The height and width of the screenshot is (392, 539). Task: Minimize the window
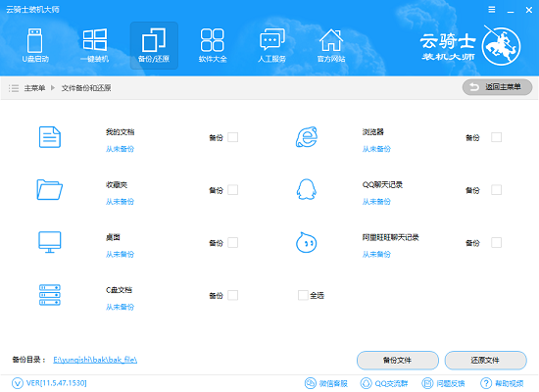[x=511, y=11]
